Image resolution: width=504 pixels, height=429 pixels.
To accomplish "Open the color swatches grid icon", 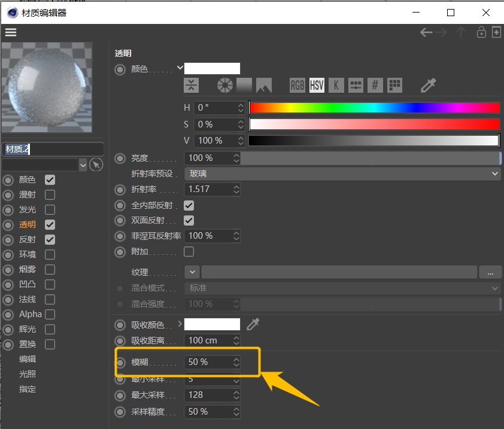I will pos(394,85).
